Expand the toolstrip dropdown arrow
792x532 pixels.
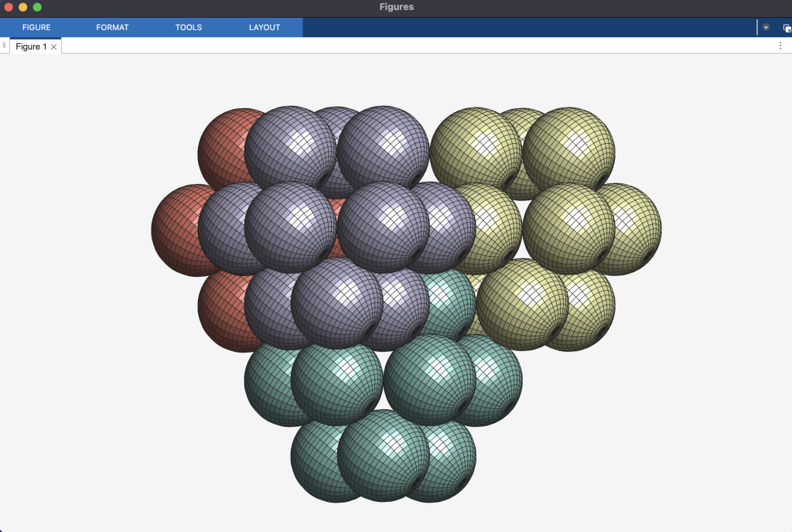(x=766, y=27)
